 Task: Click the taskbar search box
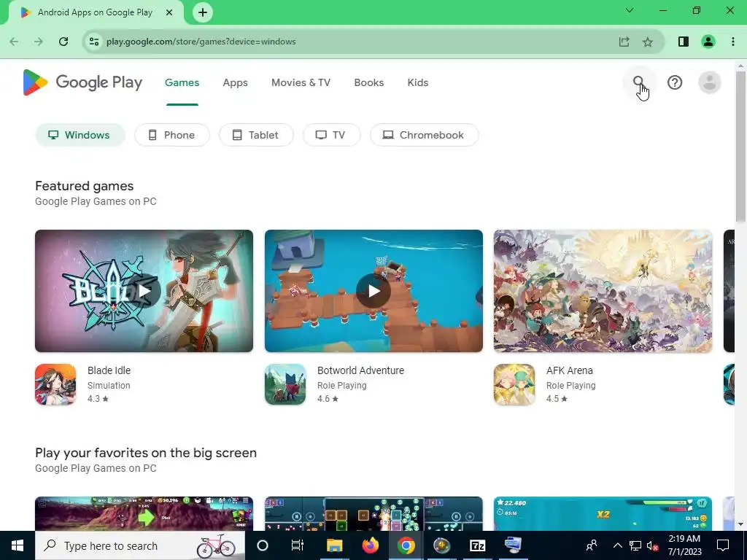[139, 545]
